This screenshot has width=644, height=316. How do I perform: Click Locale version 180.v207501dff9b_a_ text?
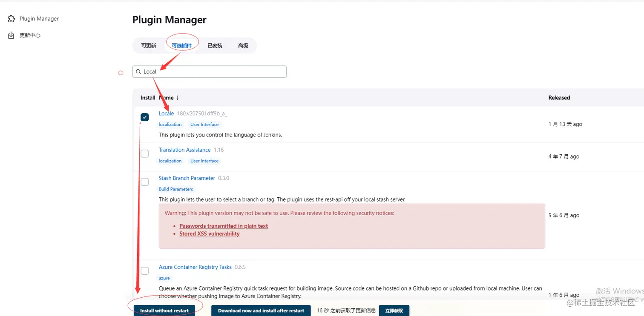coord(202,114)
